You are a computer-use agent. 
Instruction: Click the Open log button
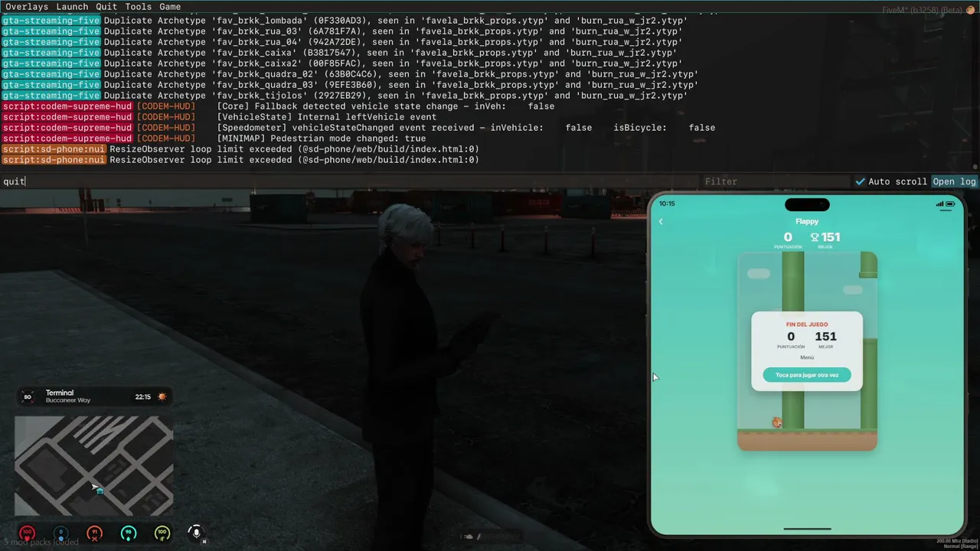[954, 181]
